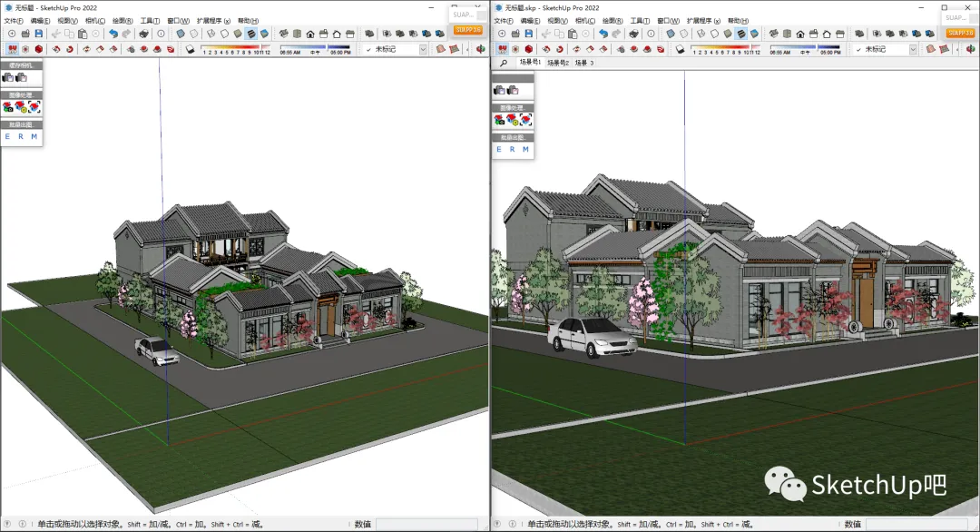The height and width of the screenshot is (532, 980).
Task: Select scene tab 场景号1
Action: point(530,63)
